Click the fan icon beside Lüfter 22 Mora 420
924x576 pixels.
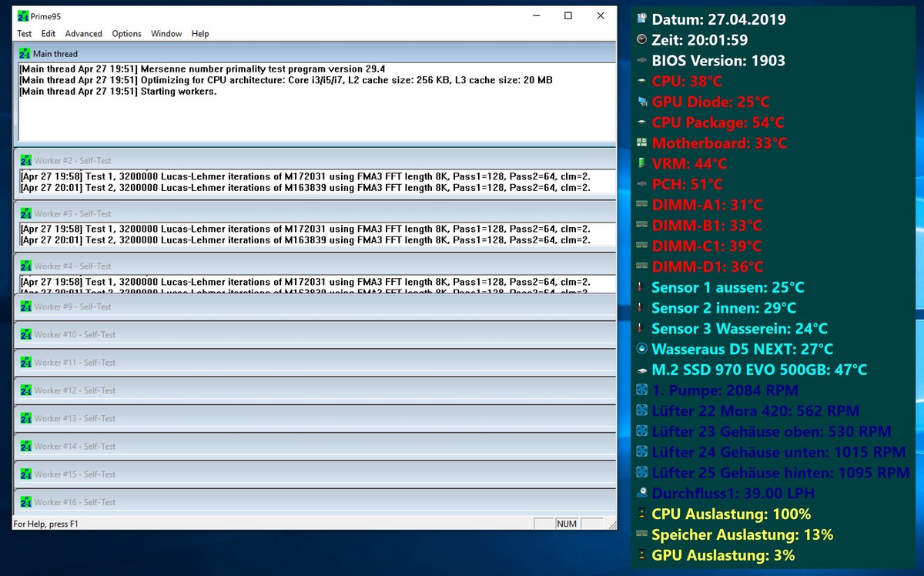coord(642,411)
